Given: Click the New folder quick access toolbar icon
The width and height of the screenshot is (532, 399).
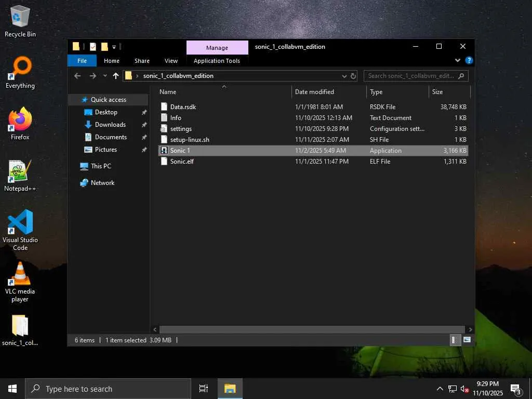Looking at the screenshot, I should (104, 46).
